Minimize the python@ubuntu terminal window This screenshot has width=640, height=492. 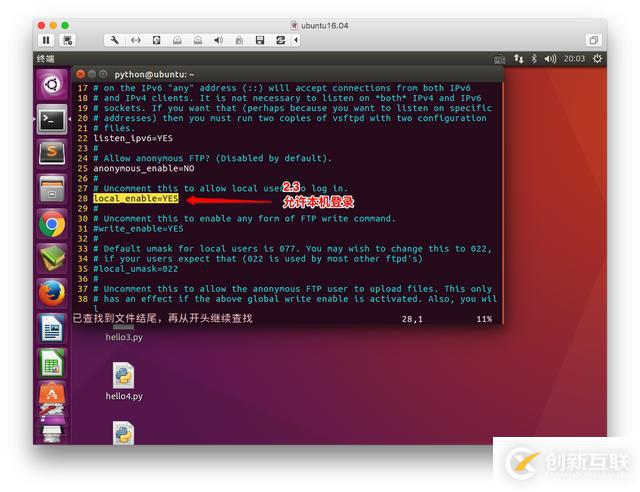coord(92,74)
